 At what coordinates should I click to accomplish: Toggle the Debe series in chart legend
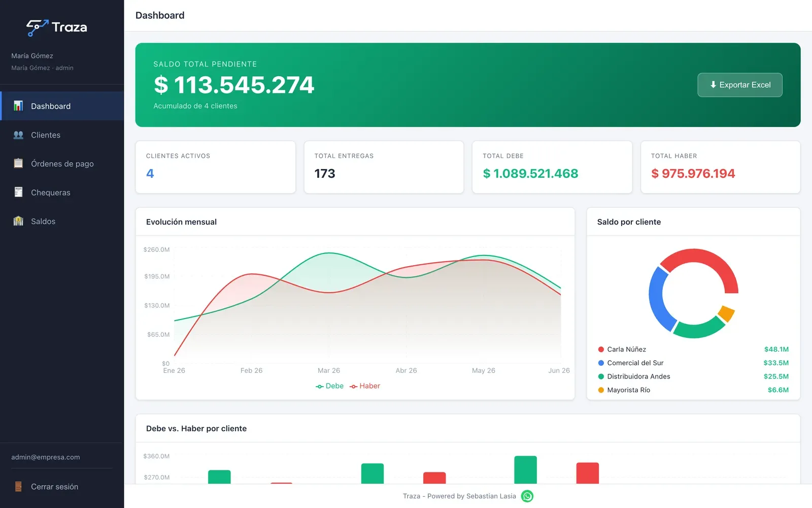point(329,386)
